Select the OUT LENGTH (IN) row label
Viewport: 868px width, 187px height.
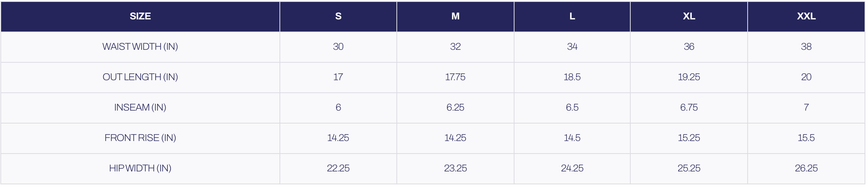(x=140, y=77)
